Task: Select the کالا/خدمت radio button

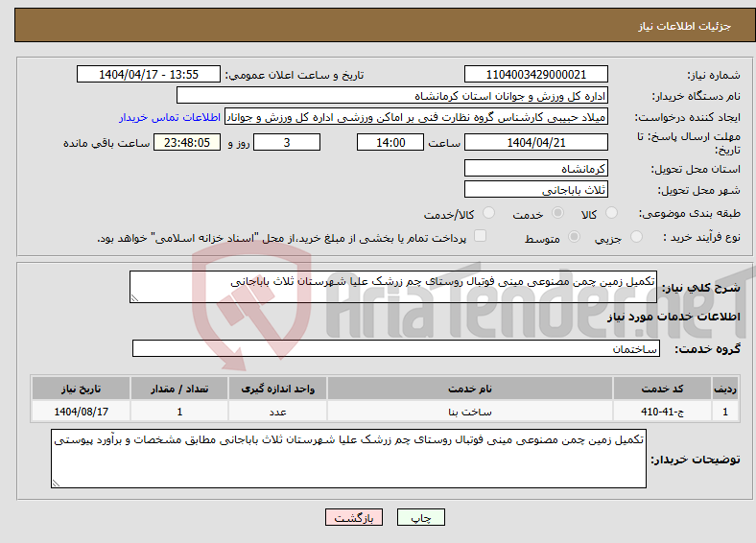Action: pos(489,213)
